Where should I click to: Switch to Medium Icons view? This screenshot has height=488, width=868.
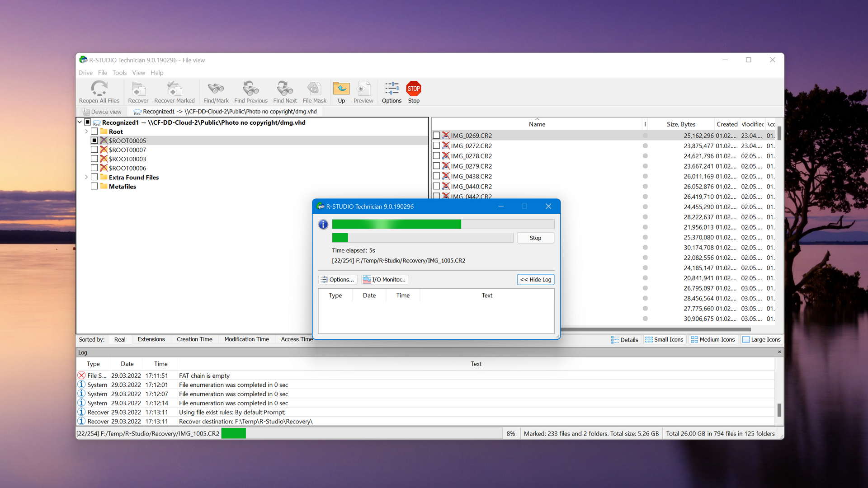click(713, 339)
